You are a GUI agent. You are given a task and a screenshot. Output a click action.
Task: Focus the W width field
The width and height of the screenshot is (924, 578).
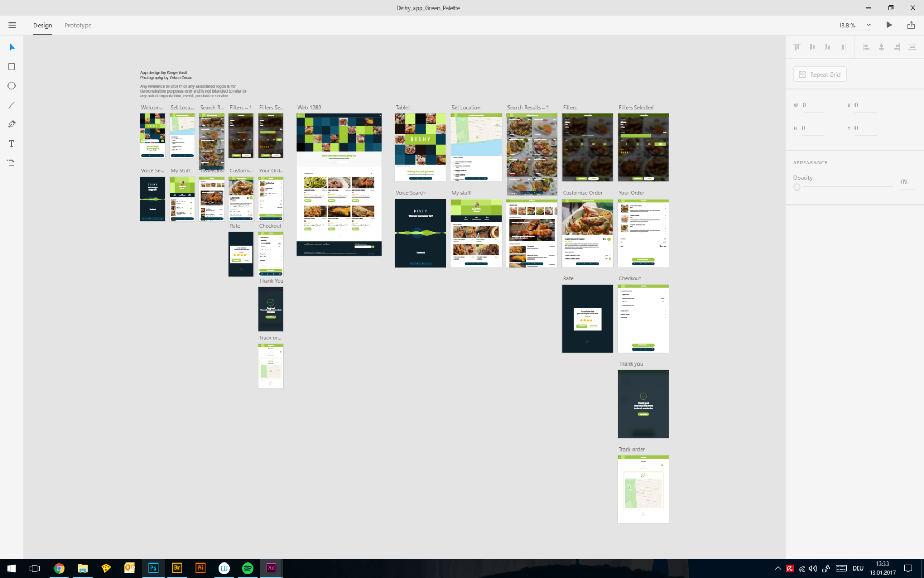pos(813,105)
